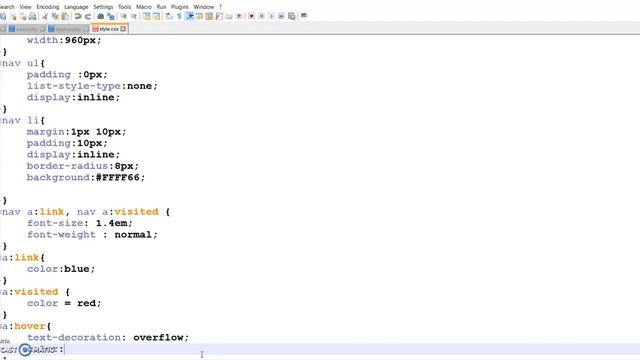Cut selection with the scissors icon

pos(45,16)
